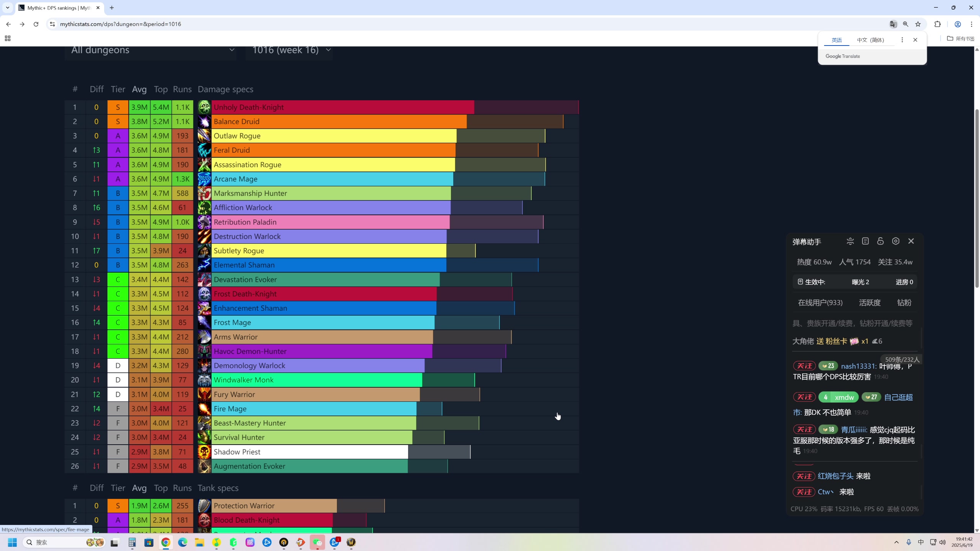Image resolution: width=980 pixels, height=551 pixels.
Task: Close the Google Translate popup
Action: (x=915, y=40)
